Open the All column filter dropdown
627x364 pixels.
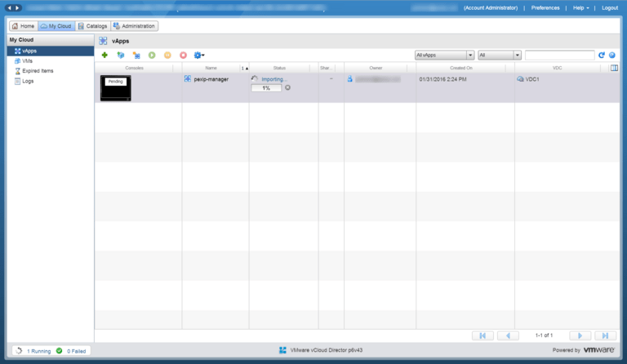coord(500,55)
